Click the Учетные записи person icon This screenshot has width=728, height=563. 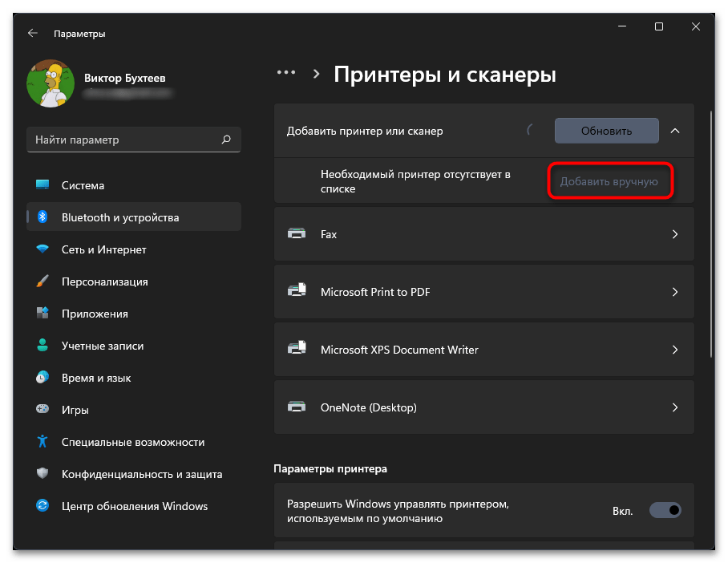[42, 345]
